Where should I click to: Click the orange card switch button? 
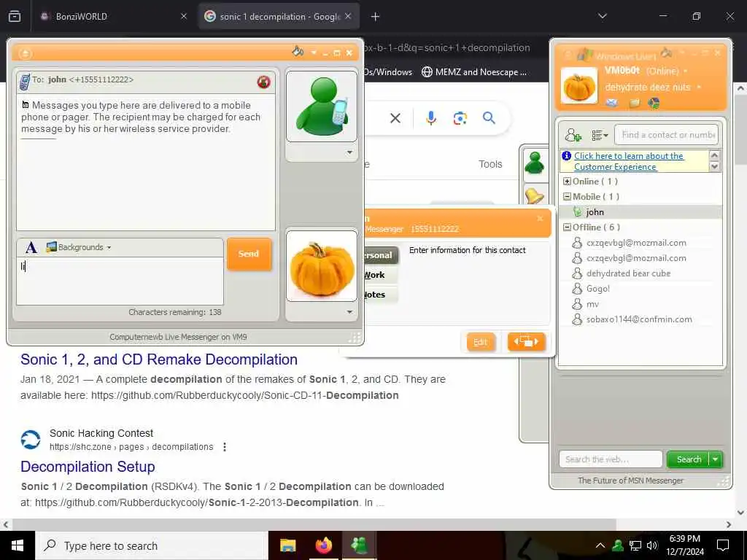click(x=527, y=341)
